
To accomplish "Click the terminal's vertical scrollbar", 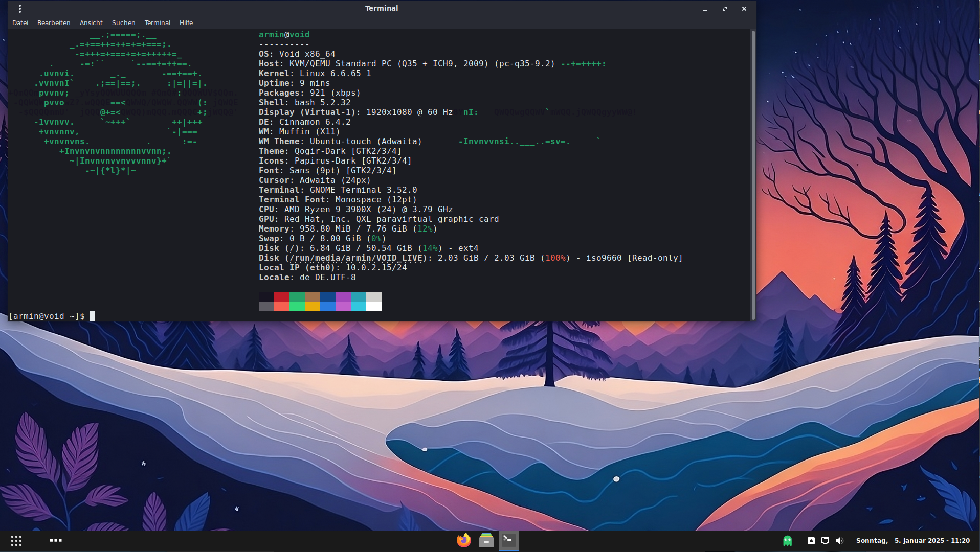I will tap(753, 174).
